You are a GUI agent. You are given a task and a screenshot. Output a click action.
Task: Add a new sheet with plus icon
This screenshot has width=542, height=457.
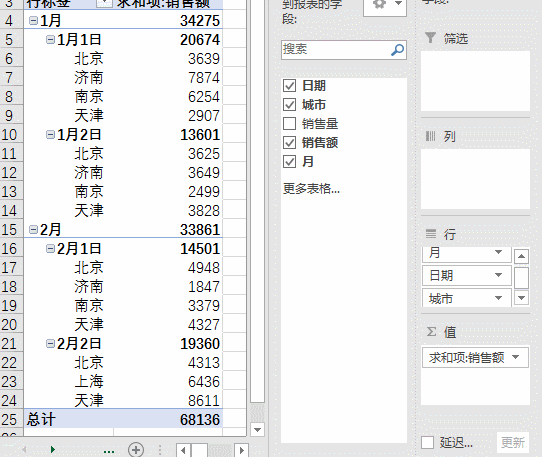pos(136,450)
